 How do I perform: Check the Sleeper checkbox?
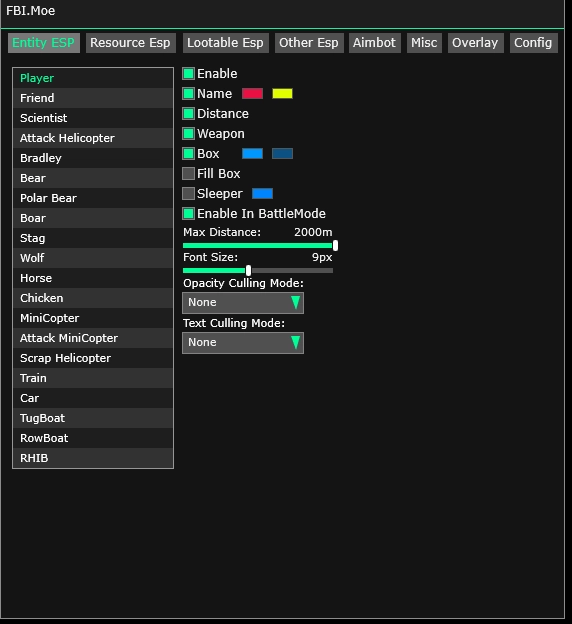pyautogui.click(x=188, y=193)
